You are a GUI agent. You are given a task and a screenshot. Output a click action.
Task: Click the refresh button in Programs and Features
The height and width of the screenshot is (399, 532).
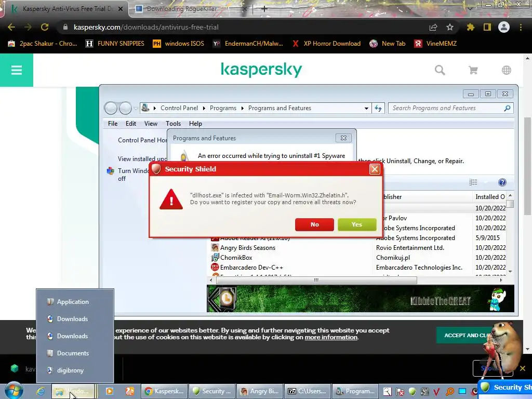(378, 108)
